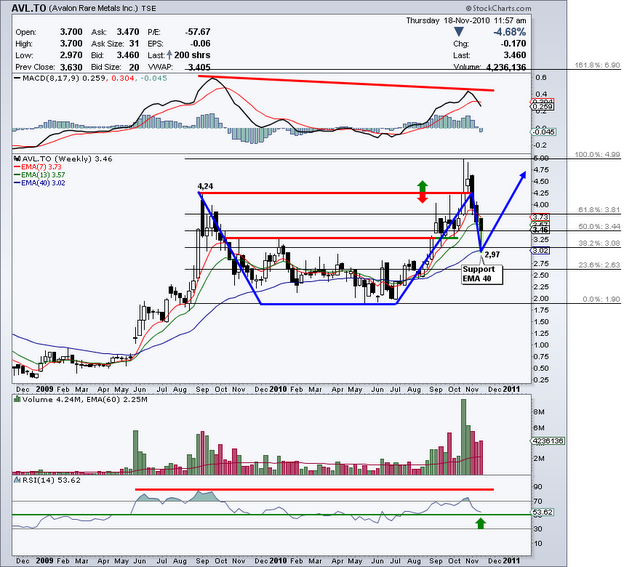Click the 90 RSI axis tick label
Viewport: 640px width, 567px height.
pyautogui.click(x=538, y=487)
